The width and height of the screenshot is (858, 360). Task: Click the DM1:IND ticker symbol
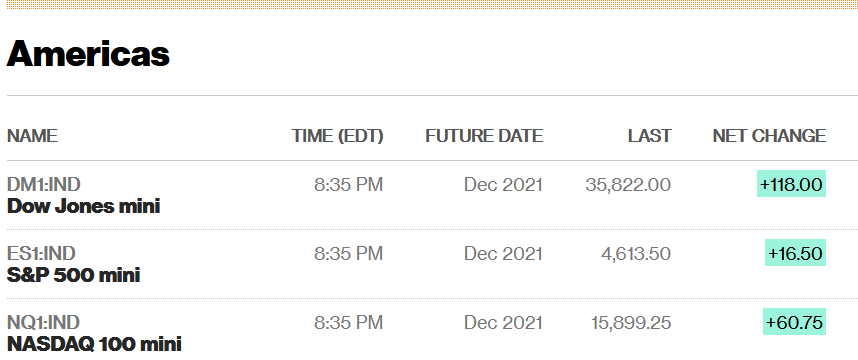coord(43,184)
